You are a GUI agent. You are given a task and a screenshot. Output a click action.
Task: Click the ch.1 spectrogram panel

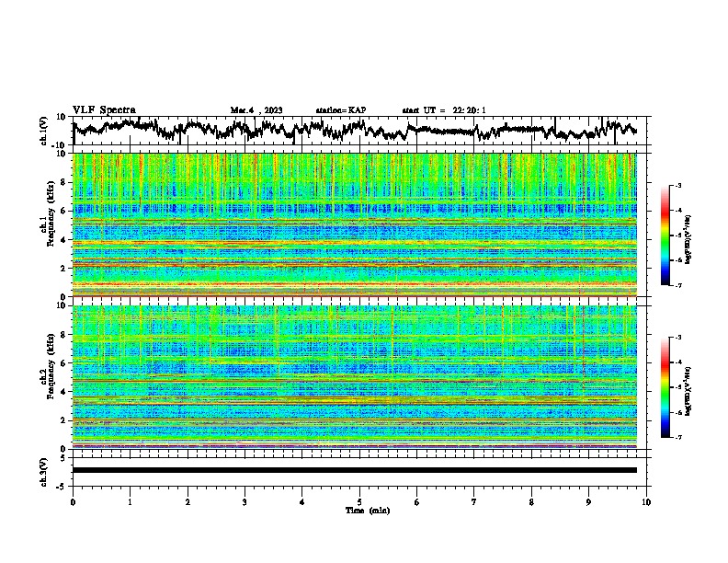tap(355, 224)
